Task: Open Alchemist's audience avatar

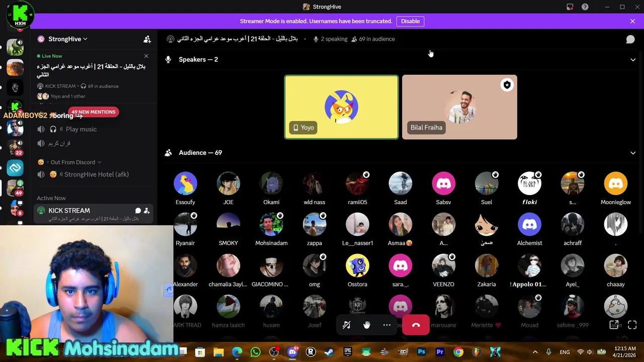Action: coord(530,225)
